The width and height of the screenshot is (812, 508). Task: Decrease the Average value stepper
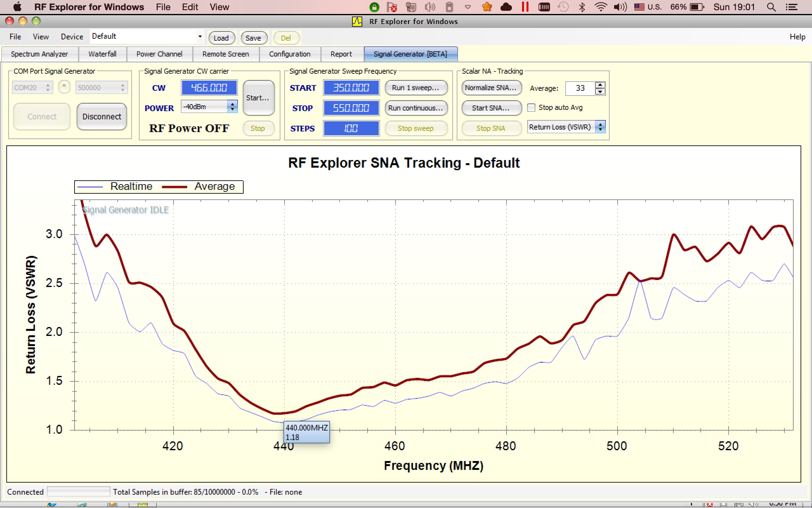point(600,91)
